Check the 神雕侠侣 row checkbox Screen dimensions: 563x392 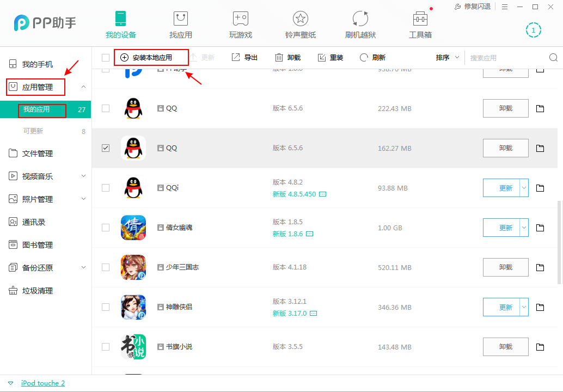click(106, 307)
